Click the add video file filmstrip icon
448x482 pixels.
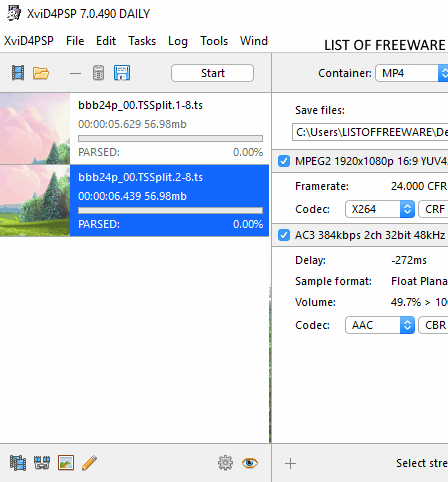tap(18, 73)
